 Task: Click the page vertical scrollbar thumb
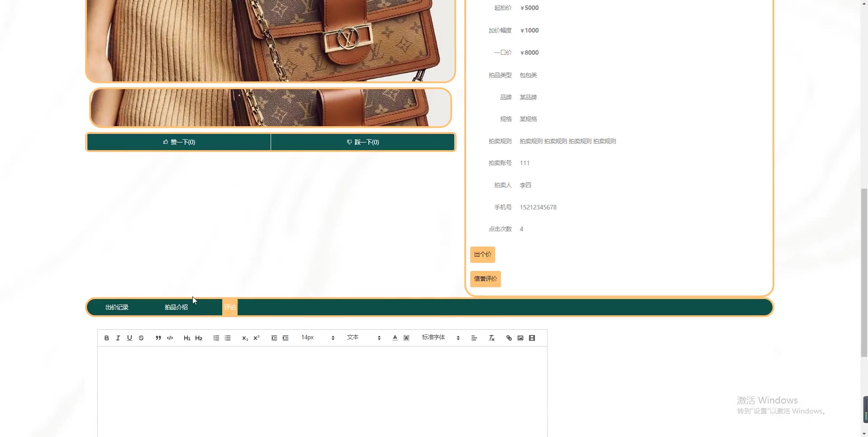[864, 273]
